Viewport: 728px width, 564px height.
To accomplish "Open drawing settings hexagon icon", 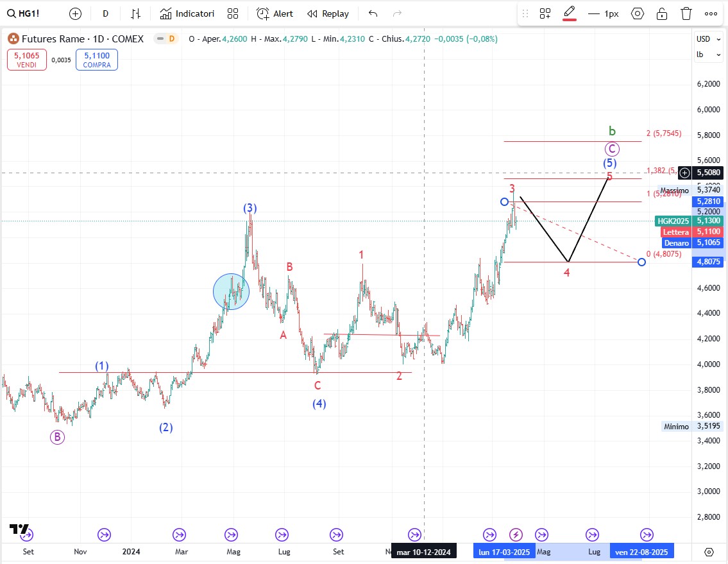I will pyautogui.click(x=638, y=14).
